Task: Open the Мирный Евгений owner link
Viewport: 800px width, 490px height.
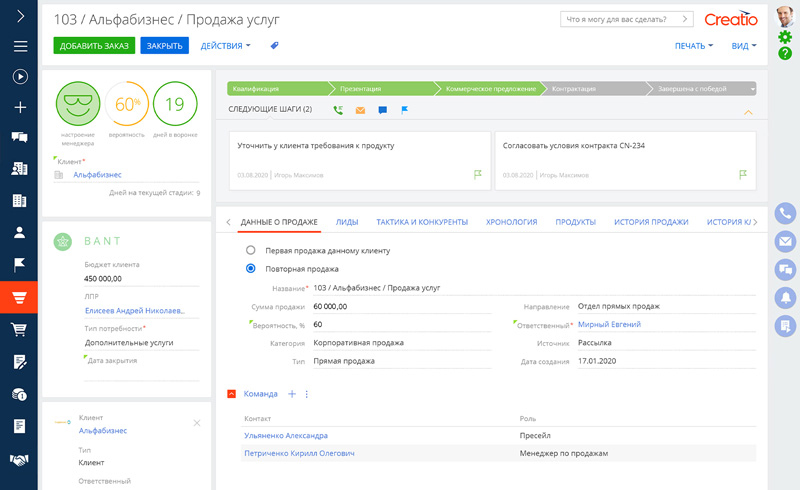Action: click(x=609, y=324)
